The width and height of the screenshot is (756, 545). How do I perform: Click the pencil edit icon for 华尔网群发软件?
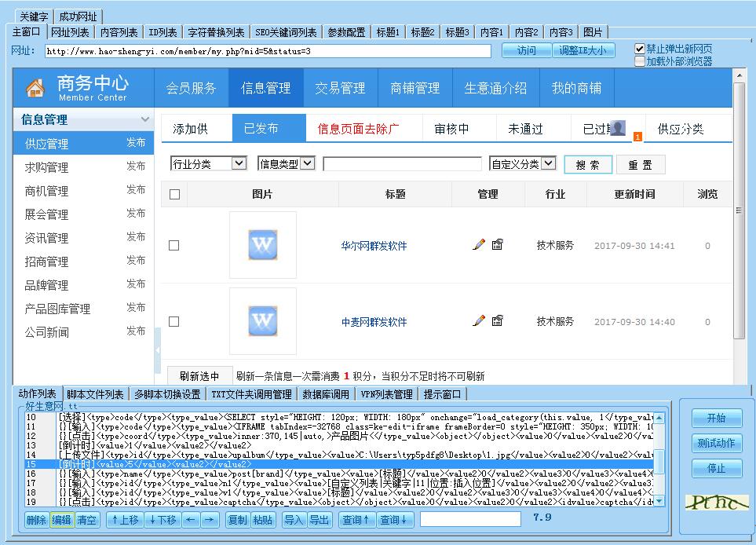pos(479,244)
